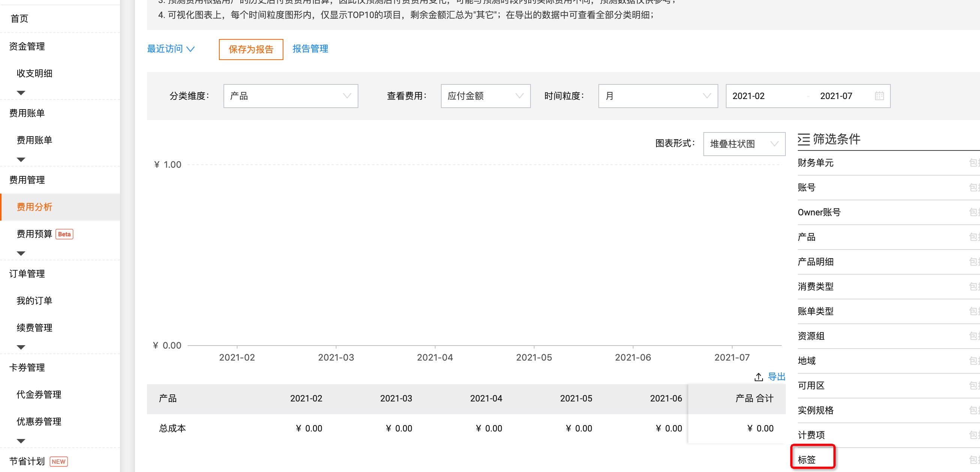
Task: Collapse the 费用管理 section triangle
Action: (21, 253)
